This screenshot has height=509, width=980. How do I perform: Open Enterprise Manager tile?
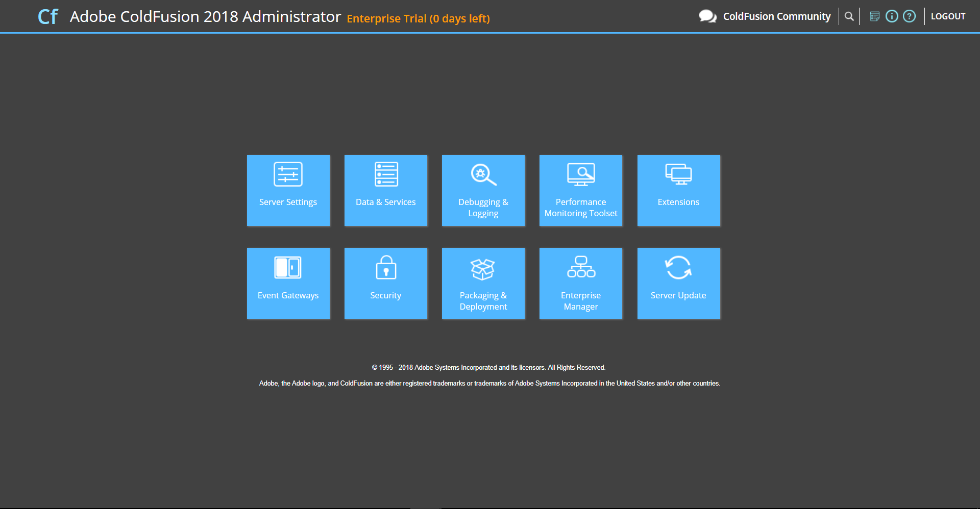click(580, 283)
